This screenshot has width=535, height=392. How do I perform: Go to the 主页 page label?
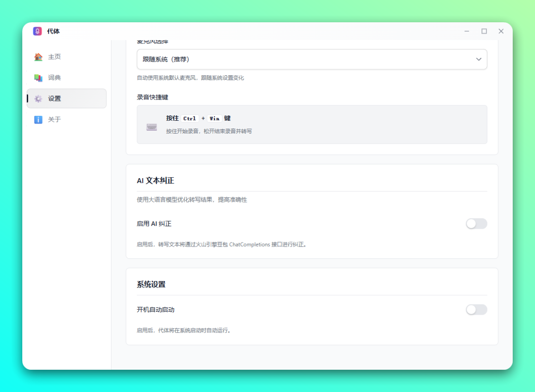[x=54, y=57]
